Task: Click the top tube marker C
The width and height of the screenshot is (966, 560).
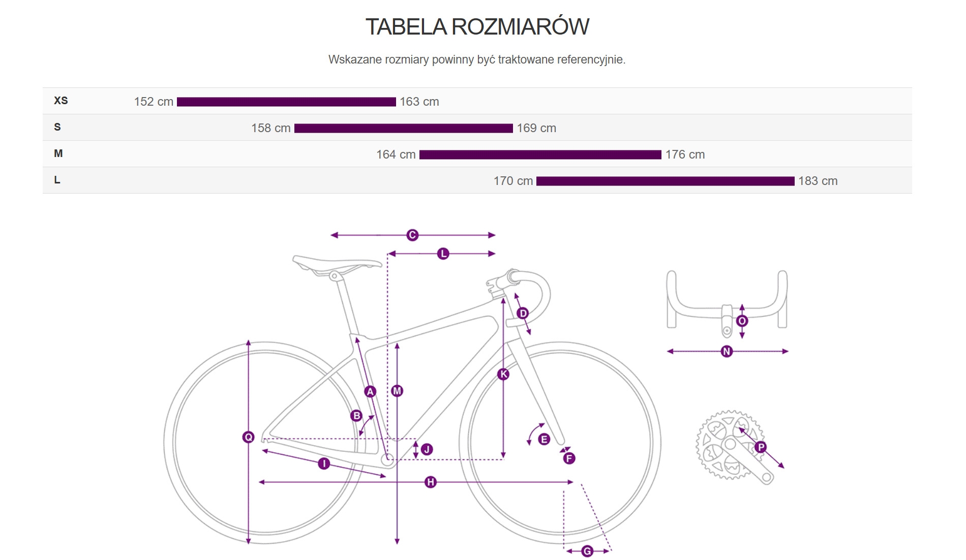Action: tap(412, 235)
